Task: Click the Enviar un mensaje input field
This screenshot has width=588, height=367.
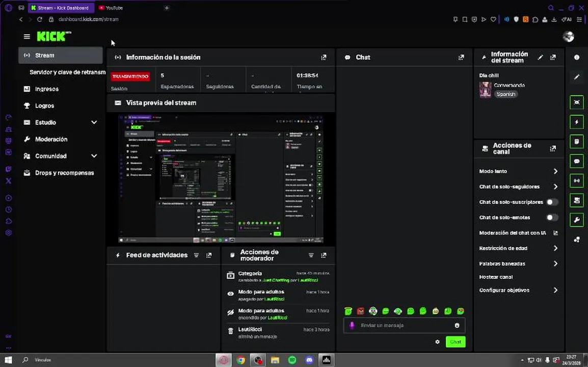Action: [404, 325]
